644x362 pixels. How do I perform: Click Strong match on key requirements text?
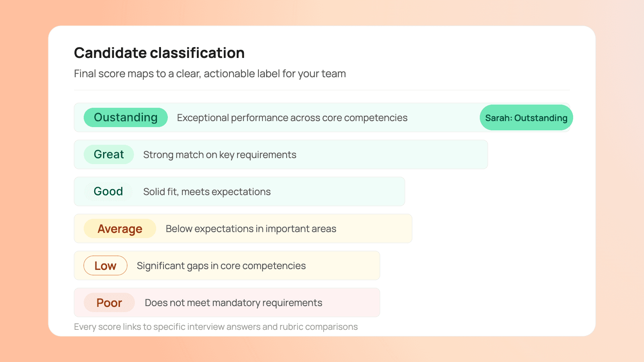[x=220, y=155]
